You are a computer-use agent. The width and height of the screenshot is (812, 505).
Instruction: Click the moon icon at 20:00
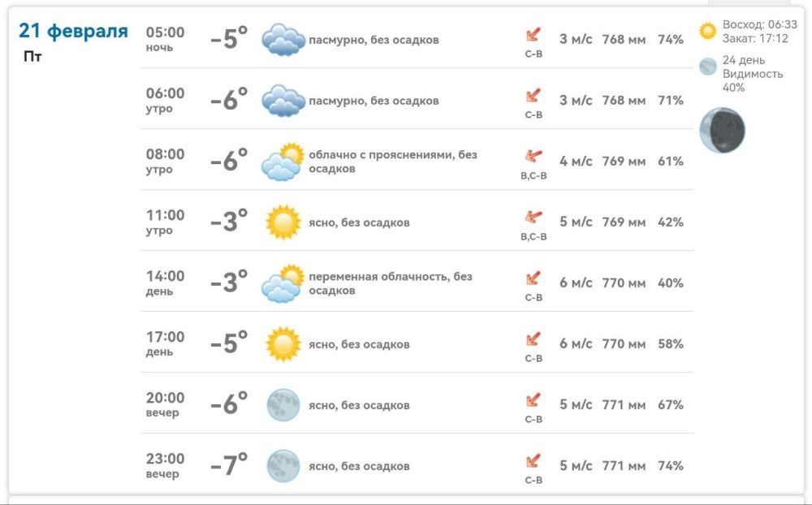tap(283, 405)
